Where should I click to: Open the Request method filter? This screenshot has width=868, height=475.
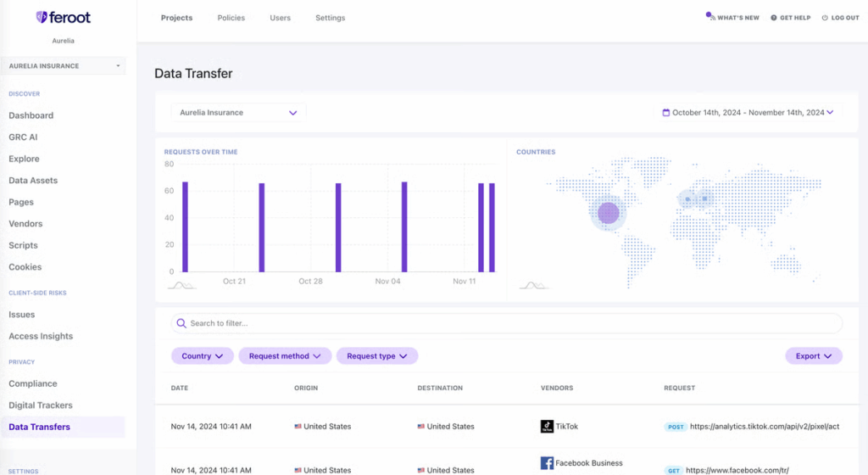tap(285, 356)
